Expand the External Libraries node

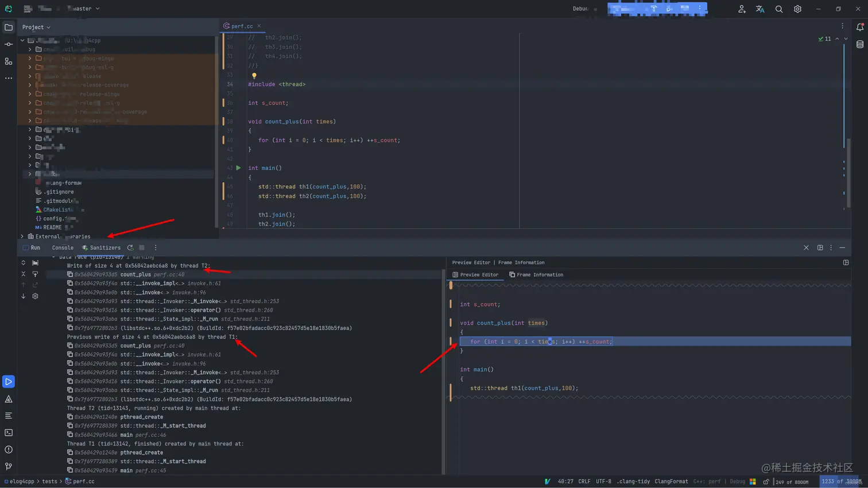pyautogui.click(x=22, y=237)
